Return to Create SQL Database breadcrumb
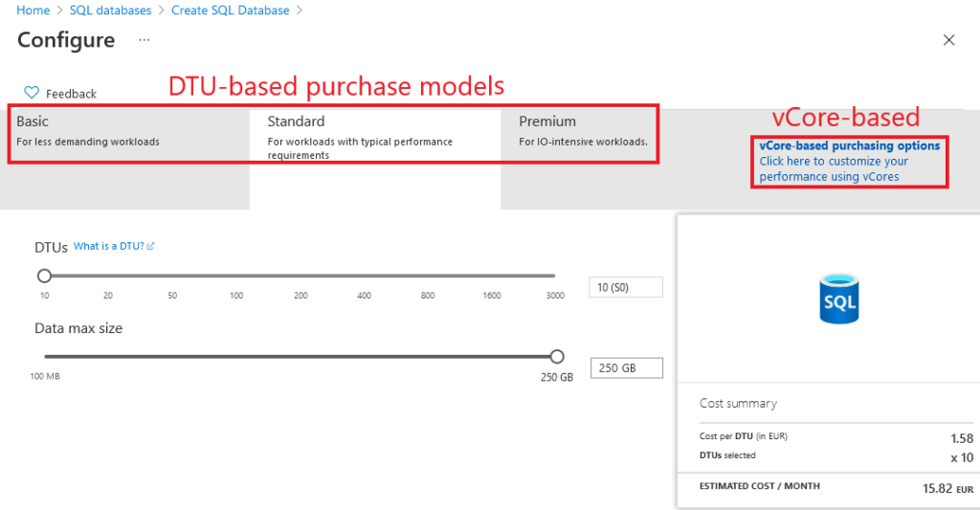 [x=230, y=11]
